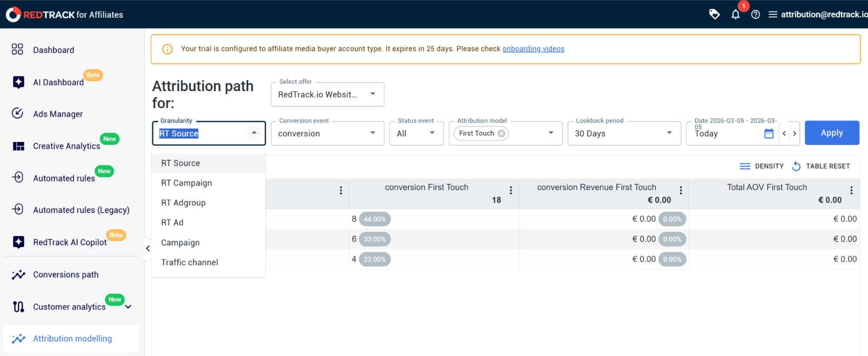The height and width of the screenshot is (356, 868).
Task: Open Creative Analytics page
Action: pyautogui.click(x=66, y=146)
